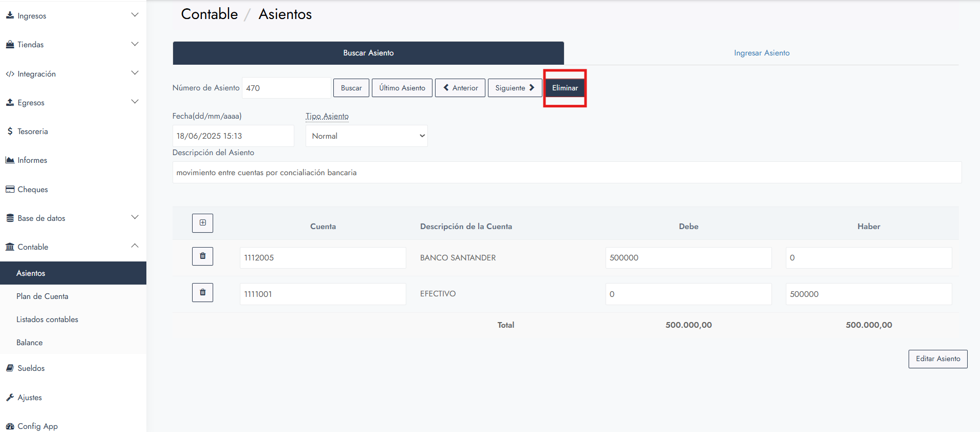The height and width of the screenshot is (432, 980).
Task: Open Sueldos in the sidebar
Action: (31, 368)
